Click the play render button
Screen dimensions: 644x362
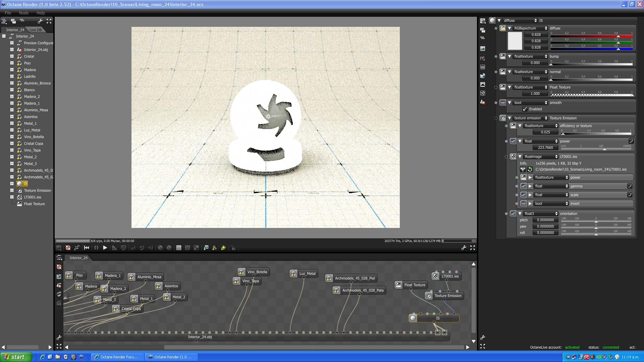pos(105,248)
